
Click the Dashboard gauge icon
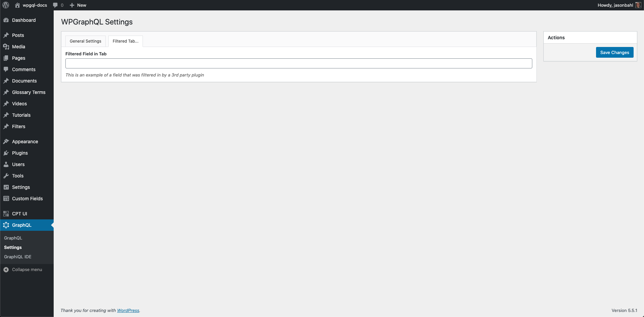point(6,20)
